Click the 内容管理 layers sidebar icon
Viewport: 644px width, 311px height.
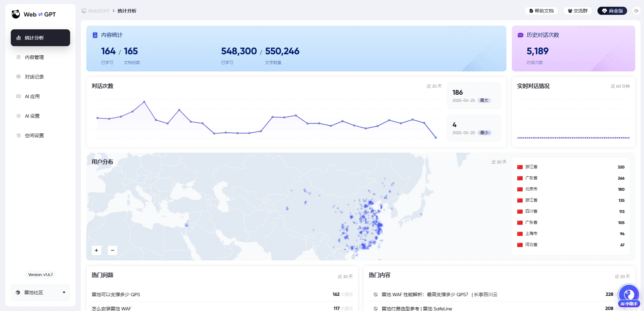click(19, 57)
